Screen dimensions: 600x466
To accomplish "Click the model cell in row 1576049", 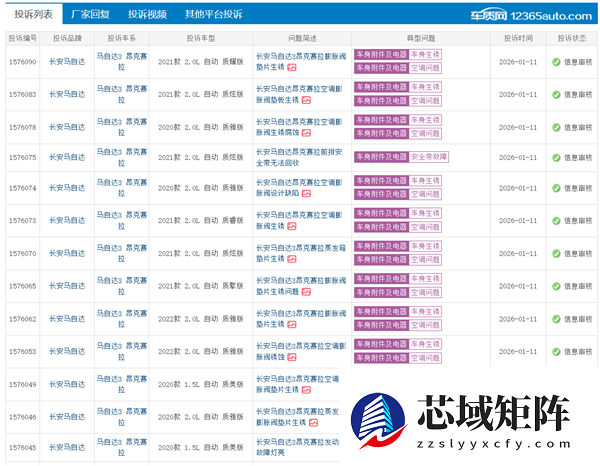I will (201, 384).
